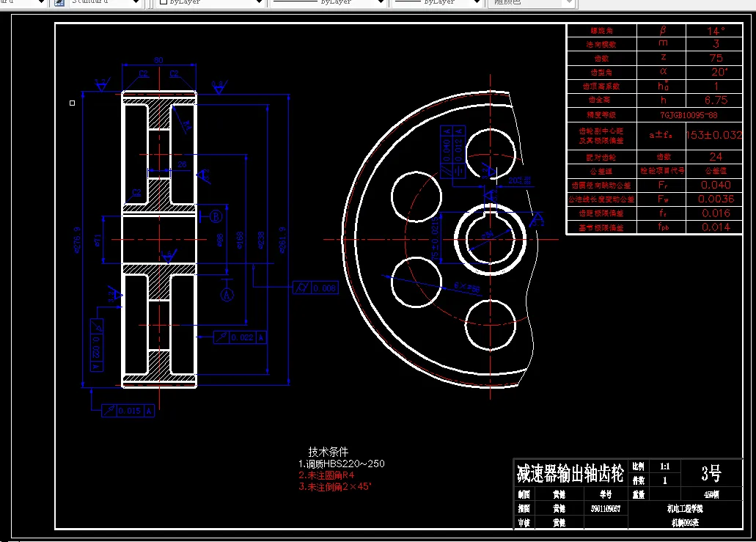Image resolution: width=756 pixels, height=542 pixels.
Task: Click the 学号 label cell
Action: (x=606, y=494)
